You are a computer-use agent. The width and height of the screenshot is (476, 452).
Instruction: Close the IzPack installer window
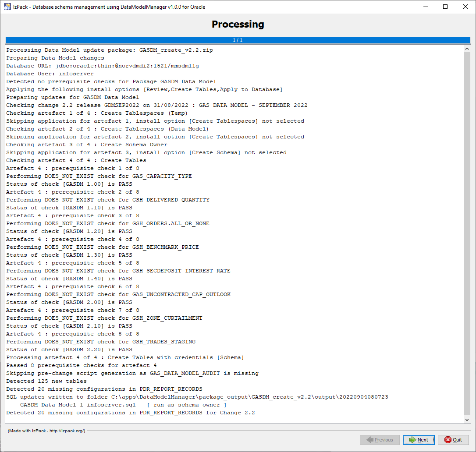pos(465,7)
